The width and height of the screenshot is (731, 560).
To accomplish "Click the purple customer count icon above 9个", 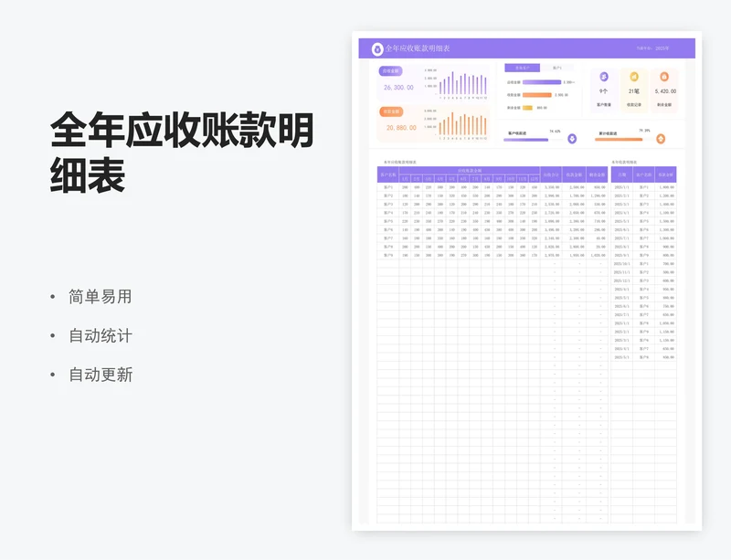I will click(604, 77).
